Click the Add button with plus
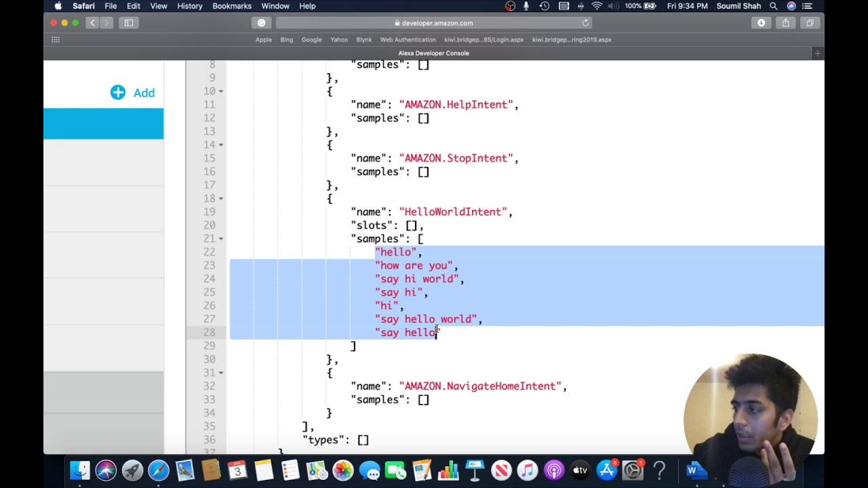 [133, 93]
